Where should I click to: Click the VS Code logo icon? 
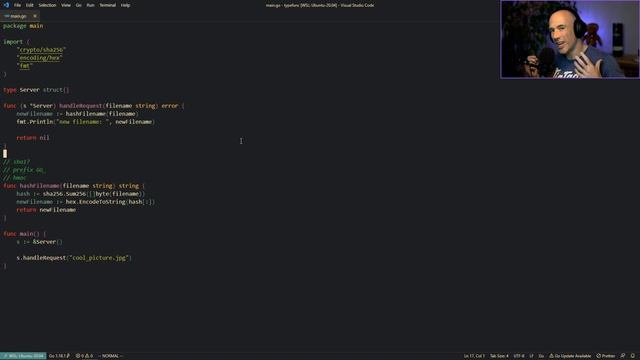[x=6, y=5]
